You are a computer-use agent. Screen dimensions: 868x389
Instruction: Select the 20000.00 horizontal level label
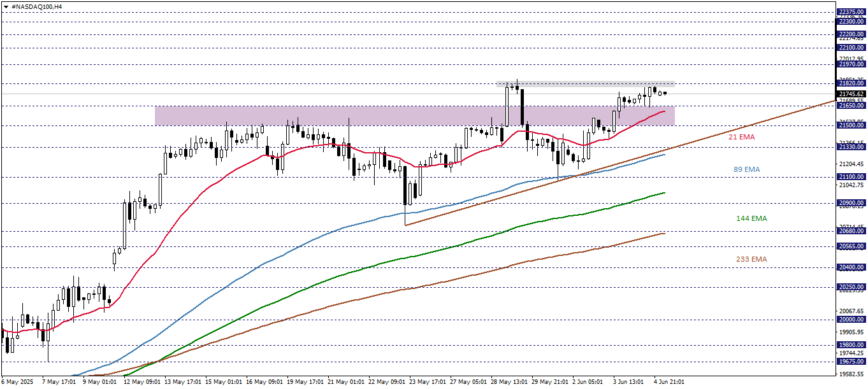point(851,319)
